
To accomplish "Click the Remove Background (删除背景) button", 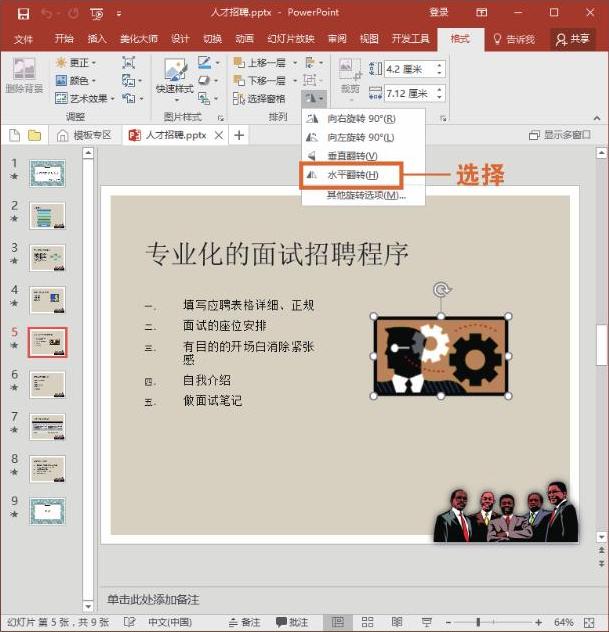I will [24, 75].
